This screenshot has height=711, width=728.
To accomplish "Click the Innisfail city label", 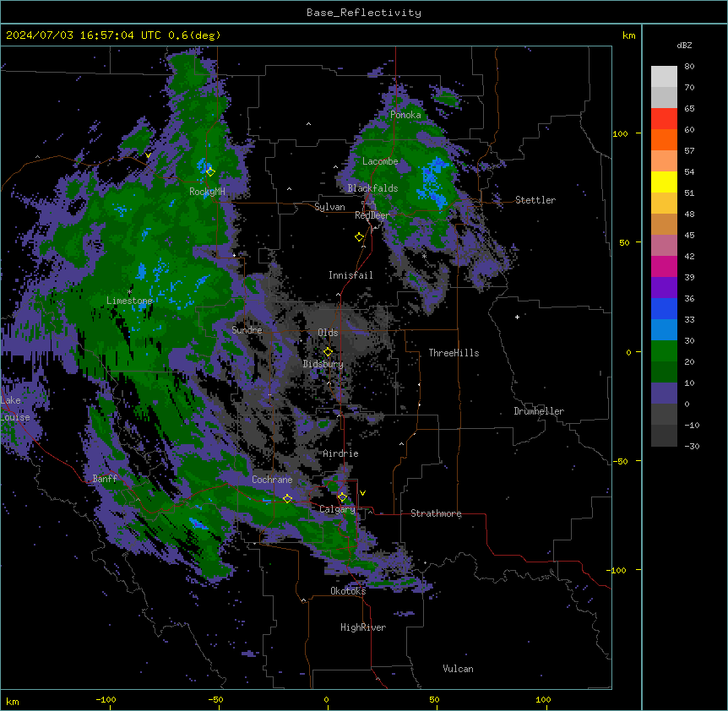I will 350,275.
